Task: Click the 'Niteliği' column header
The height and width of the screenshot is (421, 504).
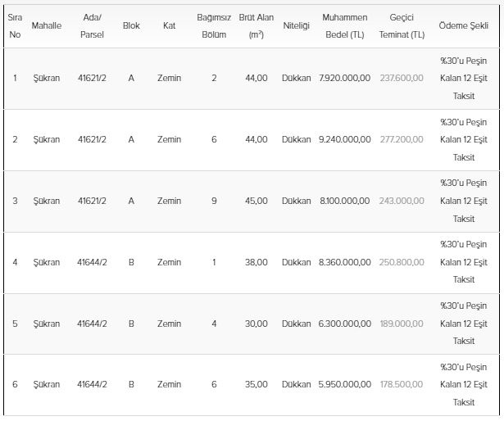Action: (x=296, y=25)
